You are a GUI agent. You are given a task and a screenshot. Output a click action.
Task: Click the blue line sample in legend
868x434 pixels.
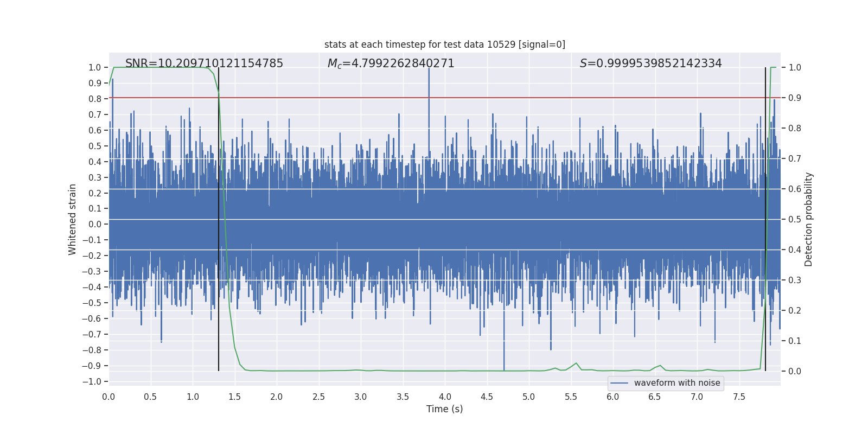click(619, 383)
